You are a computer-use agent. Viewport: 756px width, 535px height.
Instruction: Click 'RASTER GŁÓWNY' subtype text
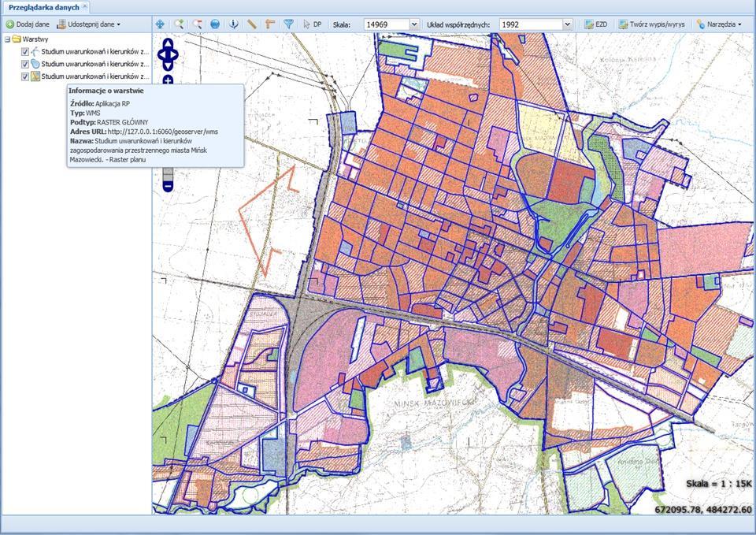[123, 122]
